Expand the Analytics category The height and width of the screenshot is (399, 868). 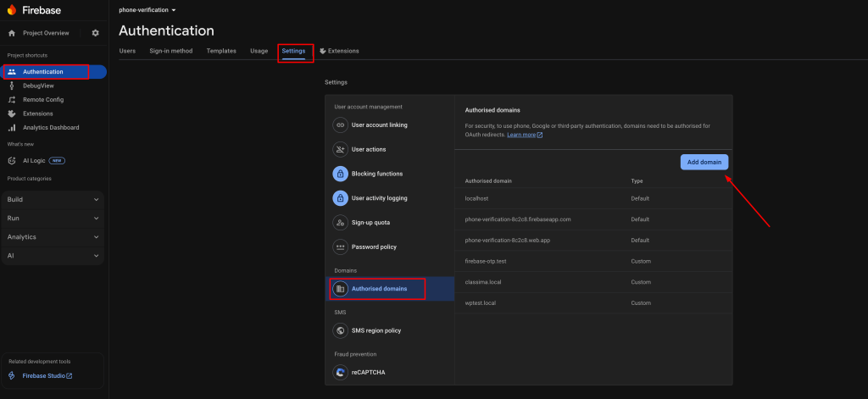tap(53, 237)
